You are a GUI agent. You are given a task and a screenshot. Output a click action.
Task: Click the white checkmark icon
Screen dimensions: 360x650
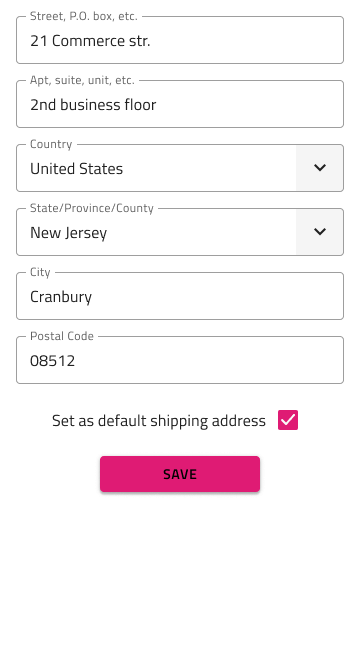(x=288, y=420)
